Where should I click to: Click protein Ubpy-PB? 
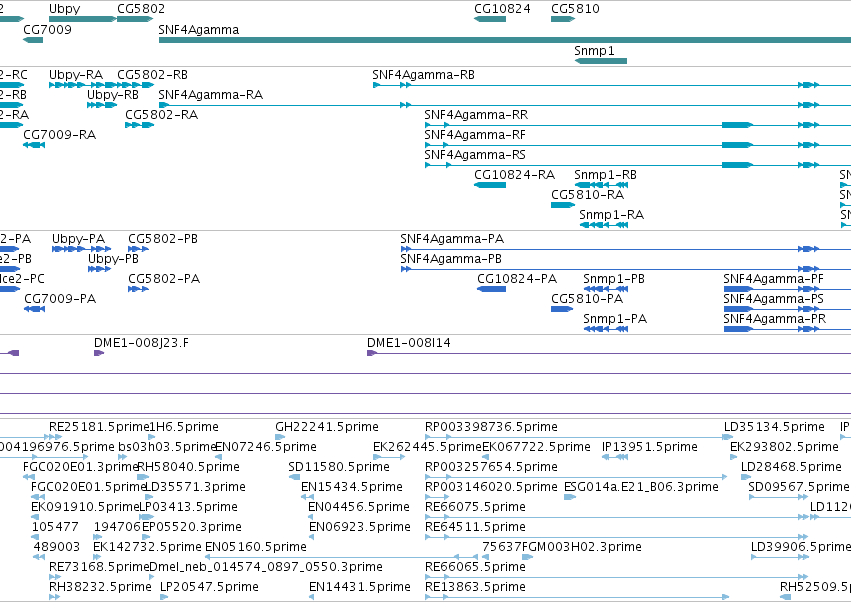100,269
